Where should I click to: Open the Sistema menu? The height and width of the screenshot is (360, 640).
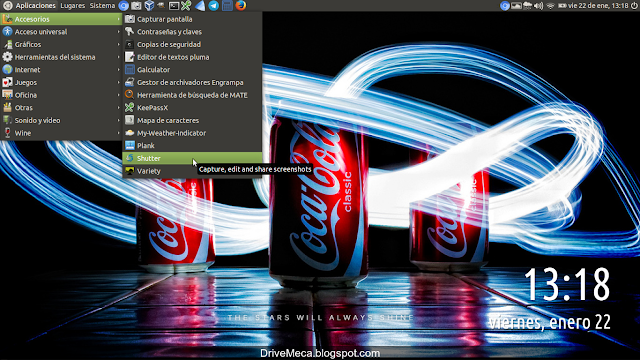coord(102,6)
